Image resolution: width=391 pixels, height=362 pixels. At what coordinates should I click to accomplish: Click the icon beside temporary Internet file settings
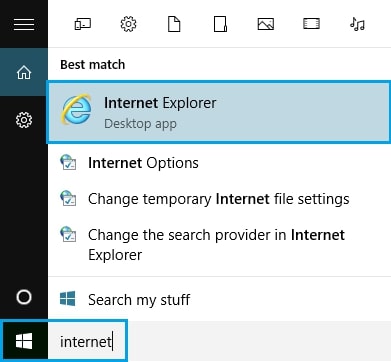click(68, 198)
